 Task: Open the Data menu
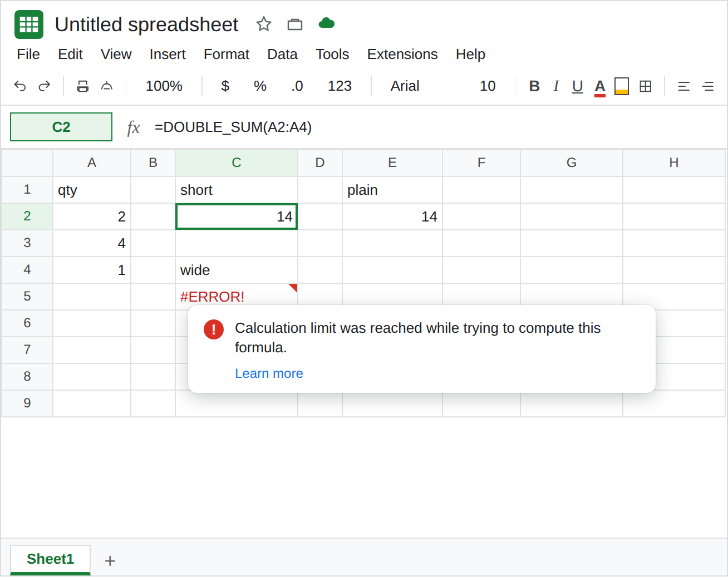[282, 55]
